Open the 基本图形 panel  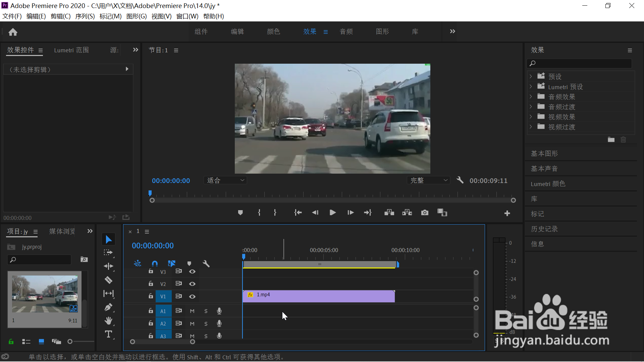point(544,154)
